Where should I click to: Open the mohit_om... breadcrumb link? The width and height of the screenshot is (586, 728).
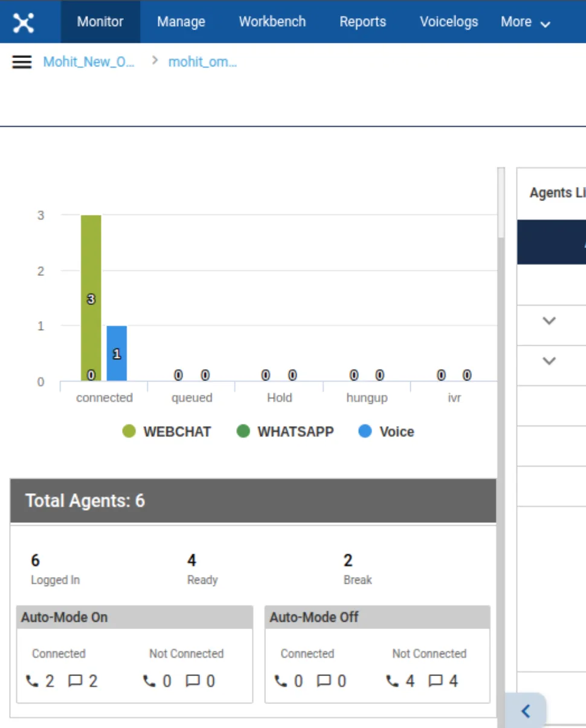coord(202,62)
